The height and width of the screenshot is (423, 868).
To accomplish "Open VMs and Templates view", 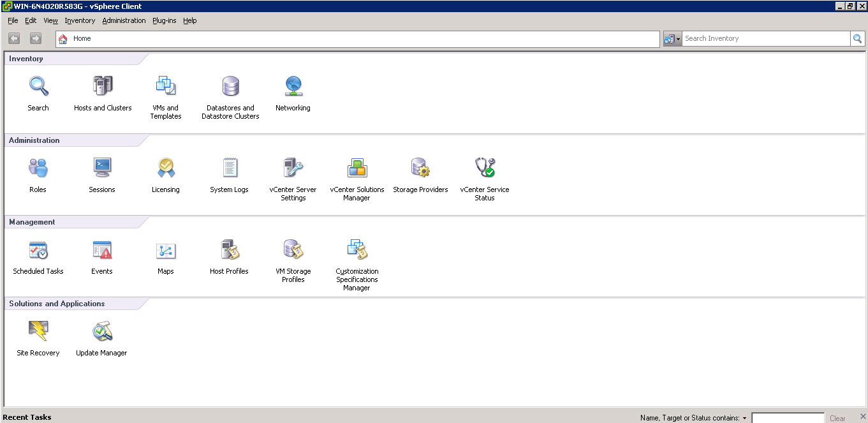I will 166,86.
